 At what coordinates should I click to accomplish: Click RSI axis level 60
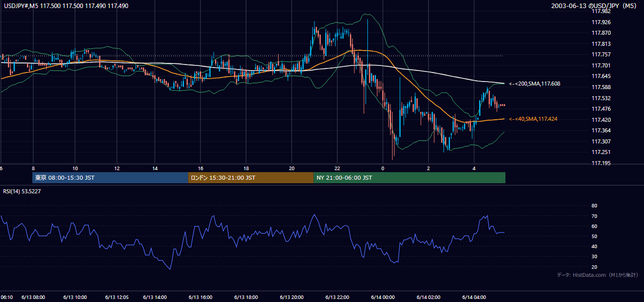[594, 226]
